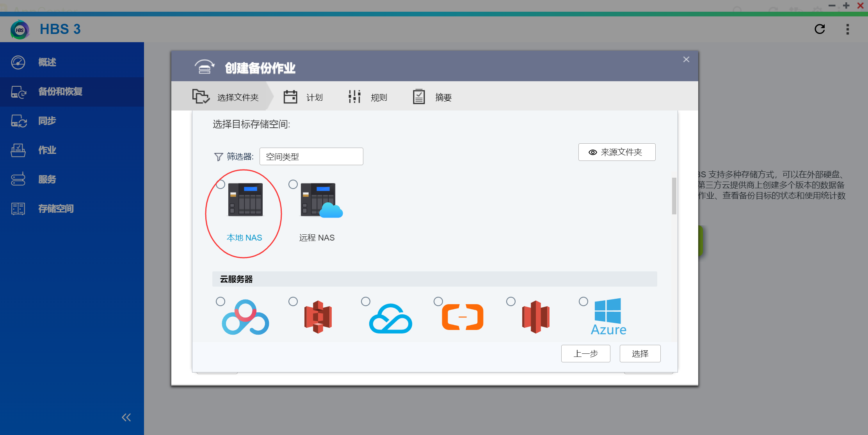Click the Azure Windows logo icon
The height and width of the screenshot is (435, 868).
[608, 317]
